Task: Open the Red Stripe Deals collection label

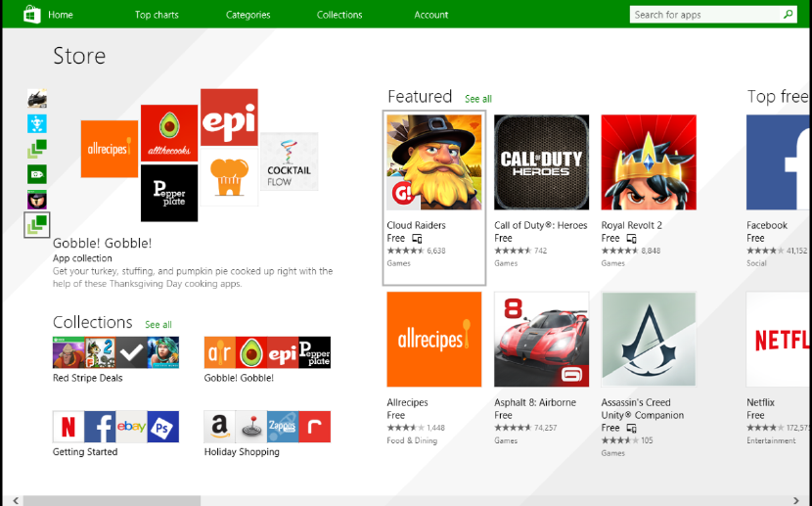Action: point(87,378)
